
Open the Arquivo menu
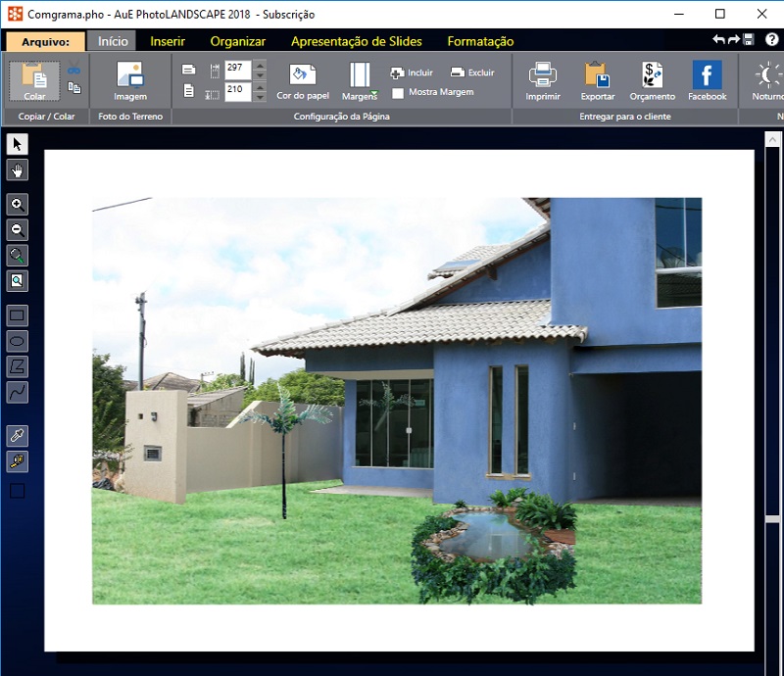click(x=45, y=41)
